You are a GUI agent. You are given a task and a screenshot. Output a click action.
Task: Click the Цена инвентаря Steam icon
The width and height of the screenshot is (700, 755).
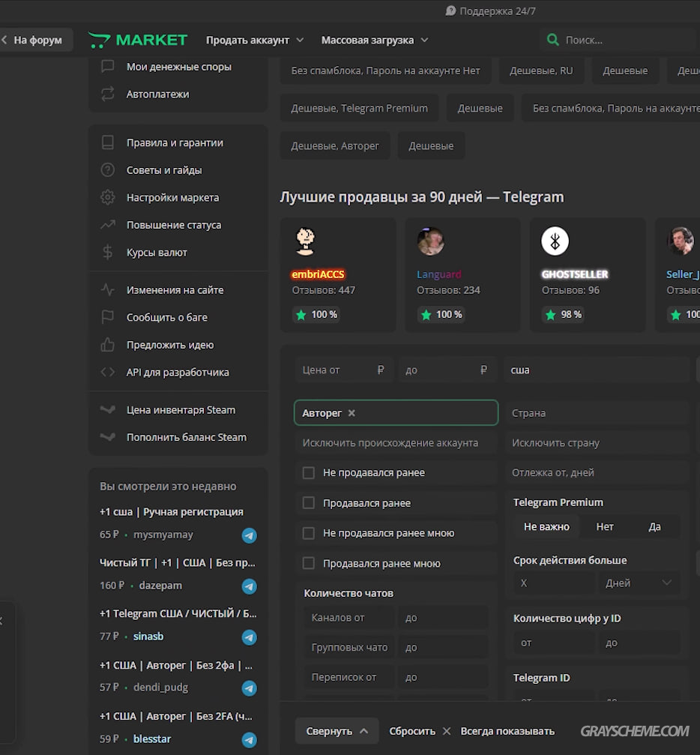tap(107, 410)
